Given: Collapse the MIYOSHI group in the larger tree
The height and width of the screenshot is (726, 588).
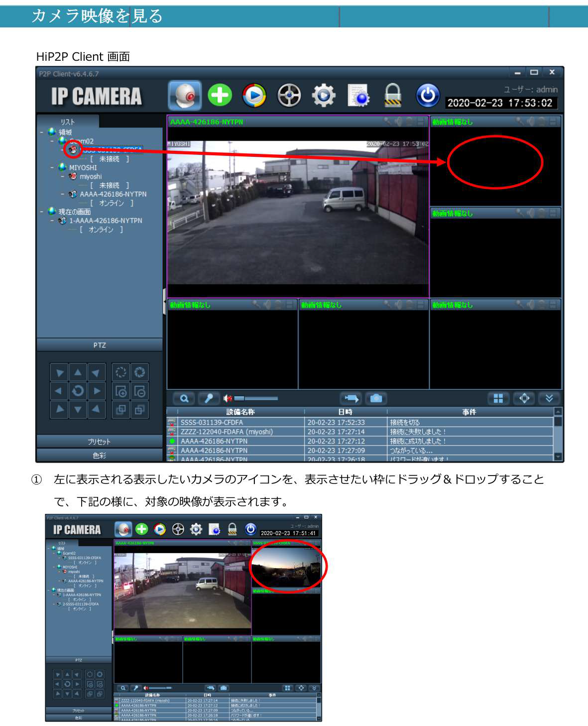Looking at the screenshot, I should tap(52, 168).
